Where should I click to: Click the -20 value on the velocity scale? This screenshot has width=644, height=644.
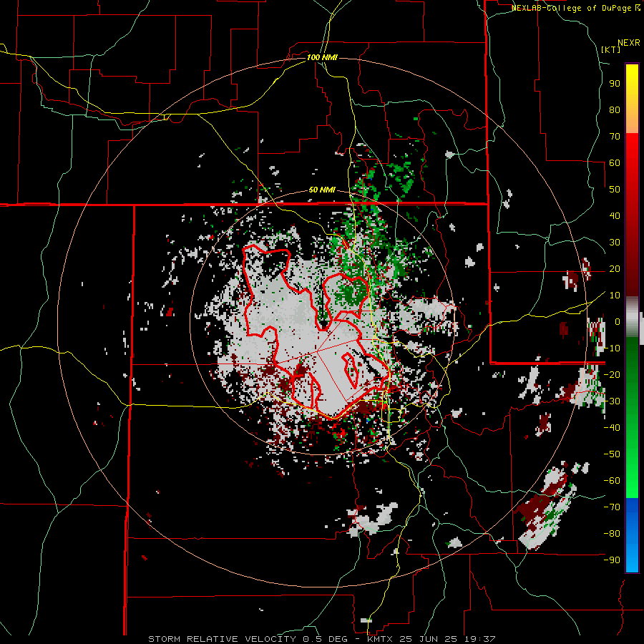612,375
